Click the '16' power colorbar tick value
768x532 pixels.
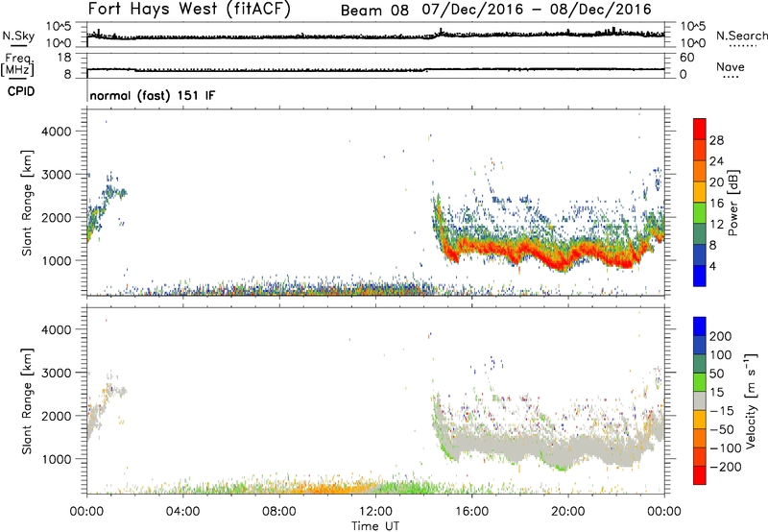pyautogui.click(x=716, y=204)
